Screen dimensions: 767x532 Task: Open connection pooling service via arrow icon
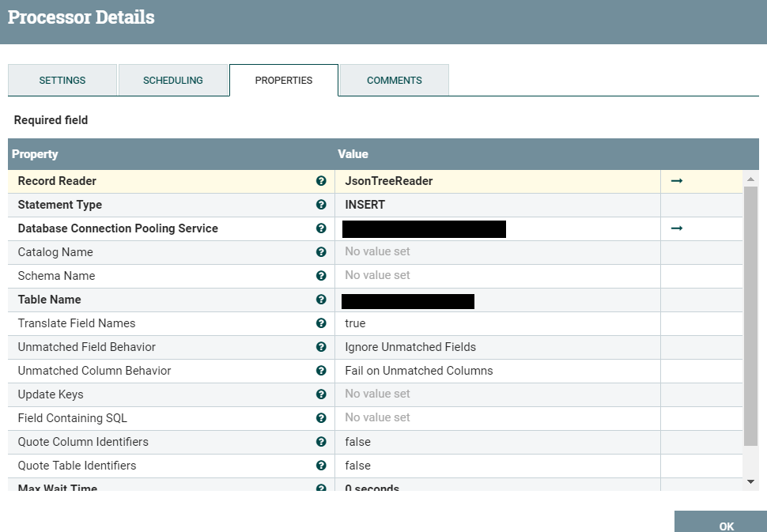pos(676,228)
